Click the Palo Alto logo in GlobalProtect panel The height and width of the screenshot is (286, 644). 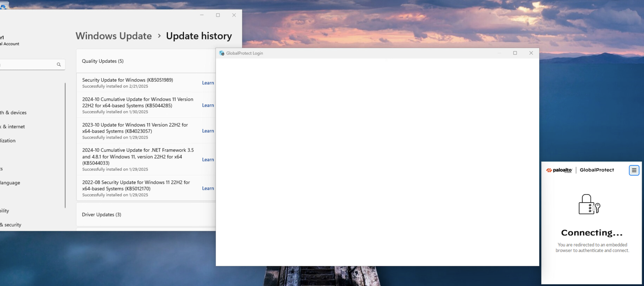(559, 170)
